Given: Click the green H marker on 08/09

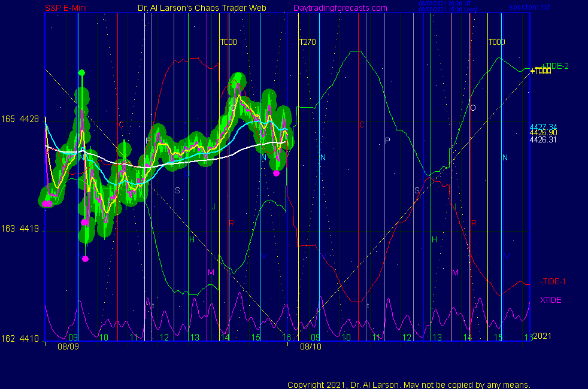Looking at the screenshot, I should click(x=192, y=240).
